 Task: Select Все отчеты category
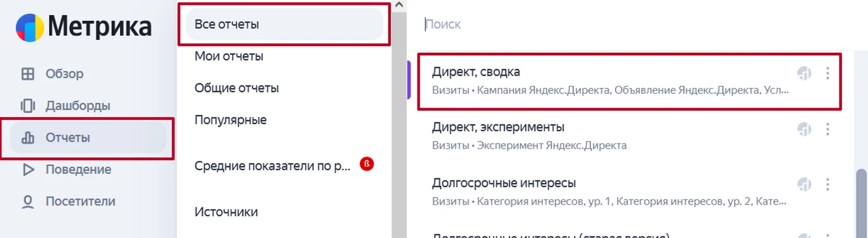coord(284,24)
